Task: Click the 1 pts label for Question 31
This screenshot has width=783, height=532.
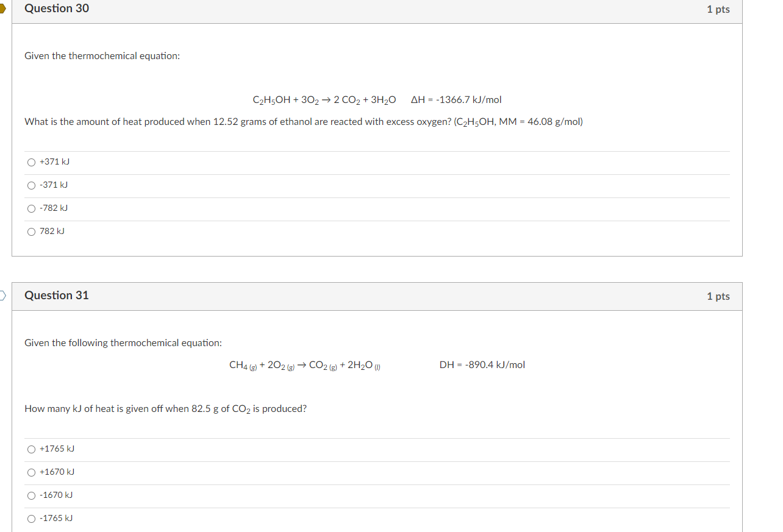Action: [718, 296]
